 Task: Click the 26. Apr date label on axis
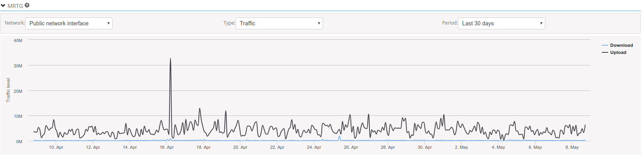click(x=351, y=147)
